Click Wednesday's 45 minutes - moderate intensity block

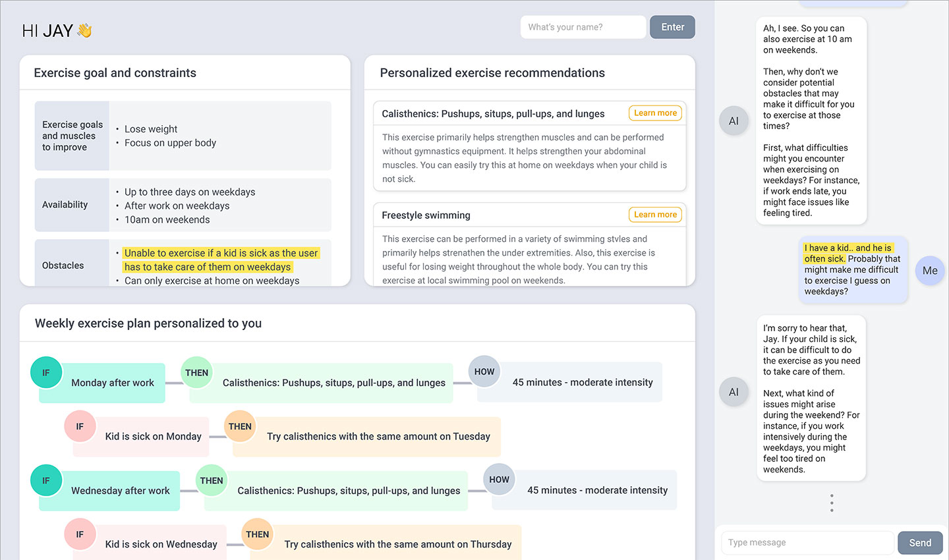[585, 490]
